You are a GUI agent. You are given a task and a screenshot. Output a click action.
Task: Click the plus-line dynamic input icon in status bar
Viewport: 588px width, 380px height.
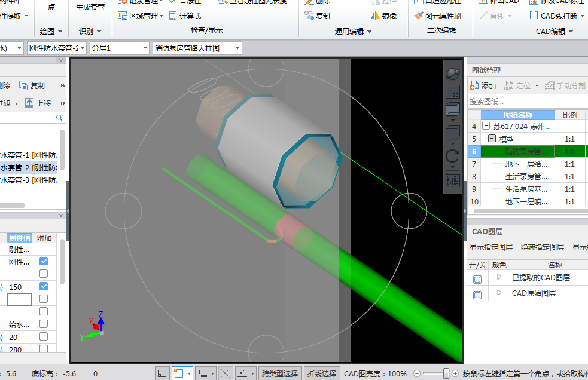203,373
